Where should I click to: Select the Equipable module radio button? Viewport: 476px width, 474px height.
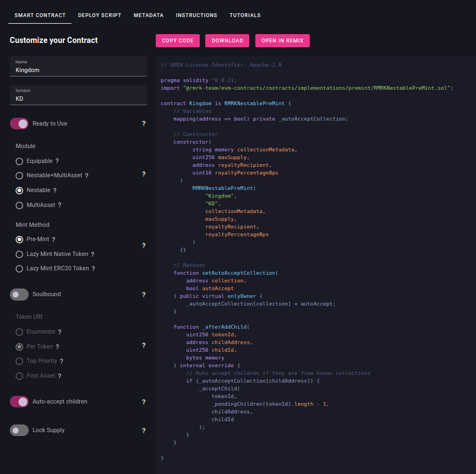point(19,161)
